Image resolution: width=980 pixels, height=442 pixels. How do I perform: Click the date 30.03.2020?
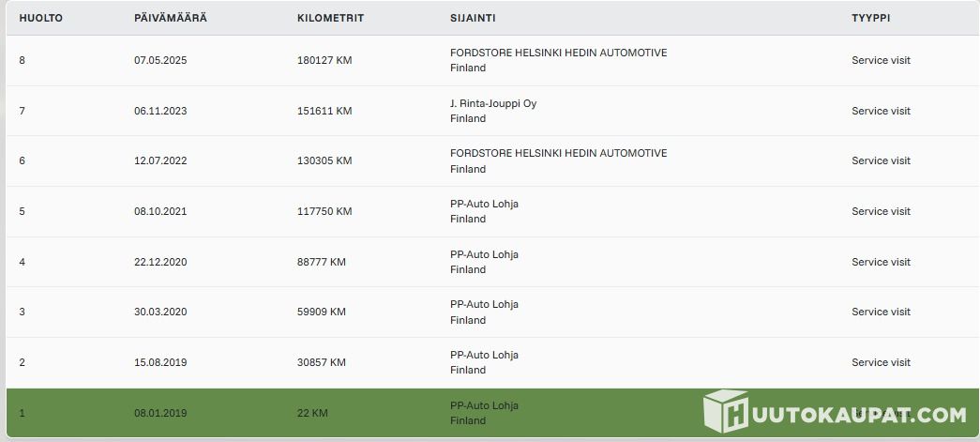coord(160,312)
